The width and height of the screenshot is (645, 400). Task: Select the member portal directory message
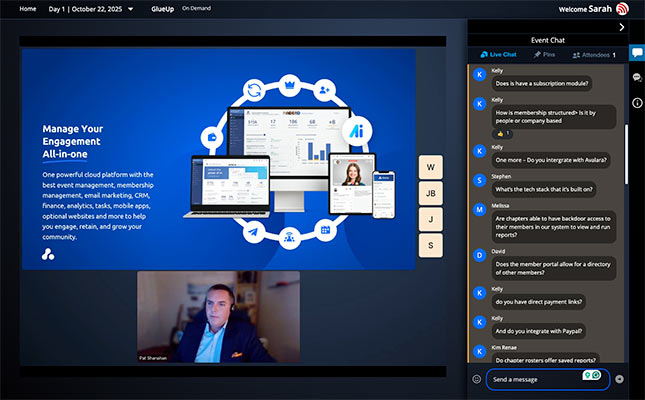coord(554,268)
